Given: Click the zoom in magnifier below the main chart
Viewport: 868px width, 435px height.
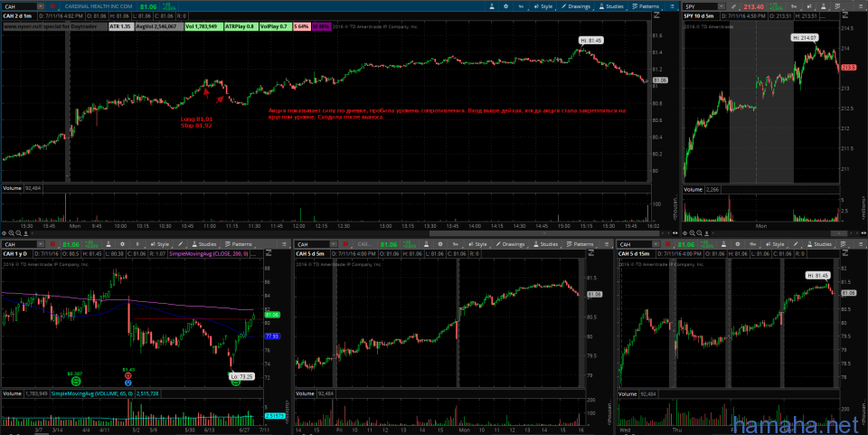Looking at the screenshot, I should click(11, 233).
